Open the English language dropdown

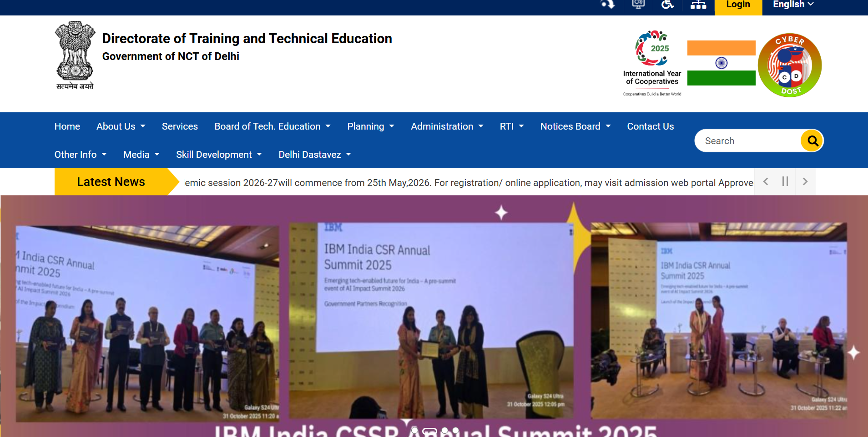click(x=793, y=5)
